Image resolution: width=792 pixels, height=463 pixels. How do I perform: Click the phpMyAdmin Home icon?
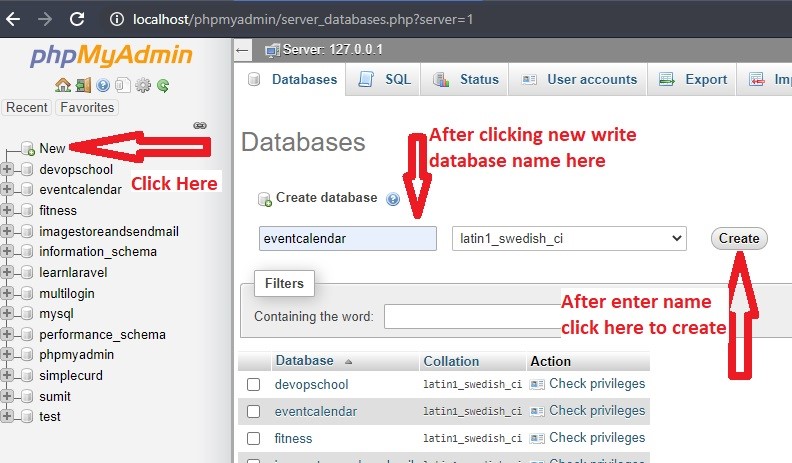click(62, 86)
